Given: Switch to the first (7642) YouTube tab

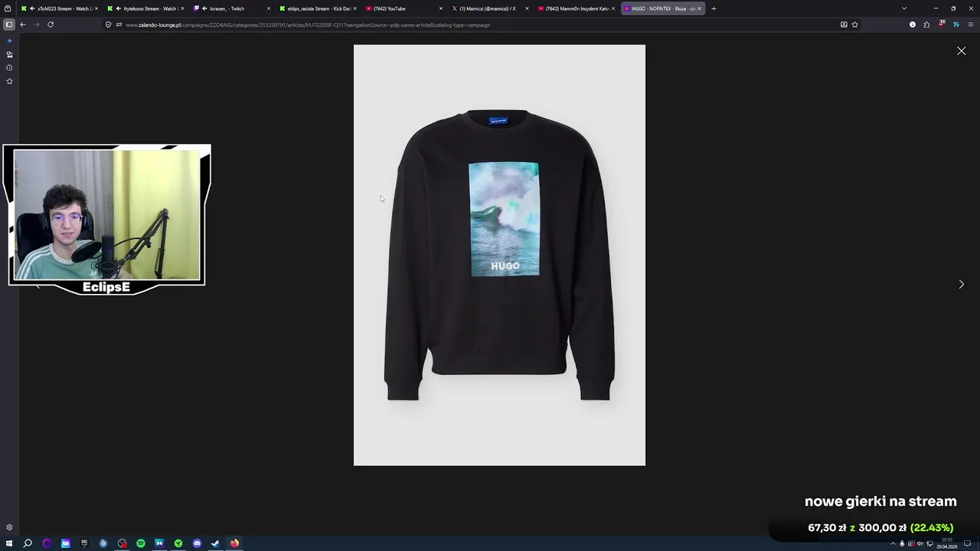Looking at the screenshot, I should tap(404, 8).
